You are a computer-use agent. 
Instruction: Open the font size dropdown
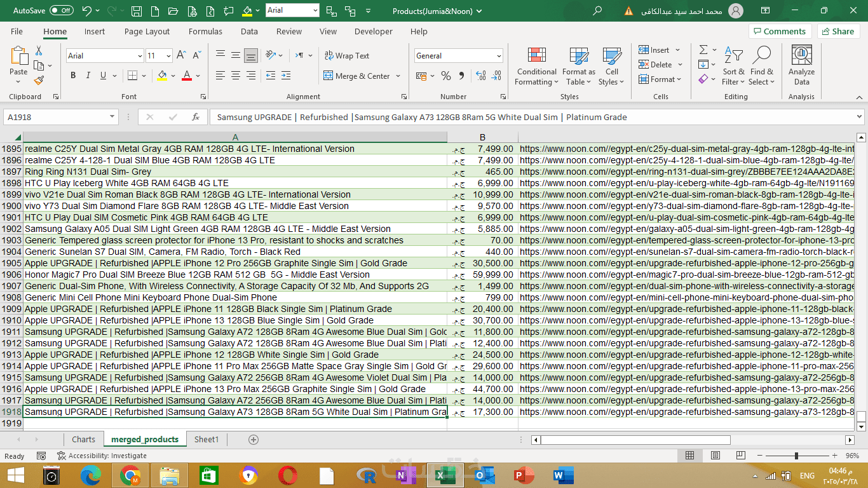168,56
